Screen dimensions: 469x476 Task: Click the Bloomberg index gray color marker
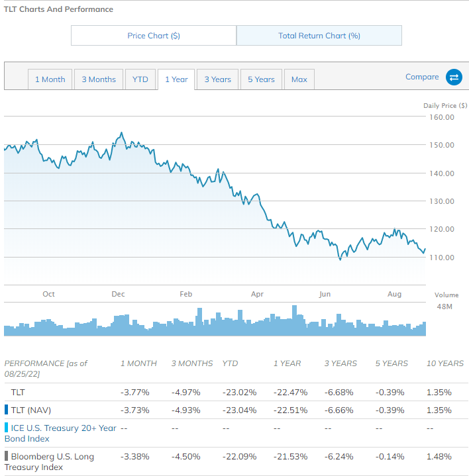click(7, 457)
